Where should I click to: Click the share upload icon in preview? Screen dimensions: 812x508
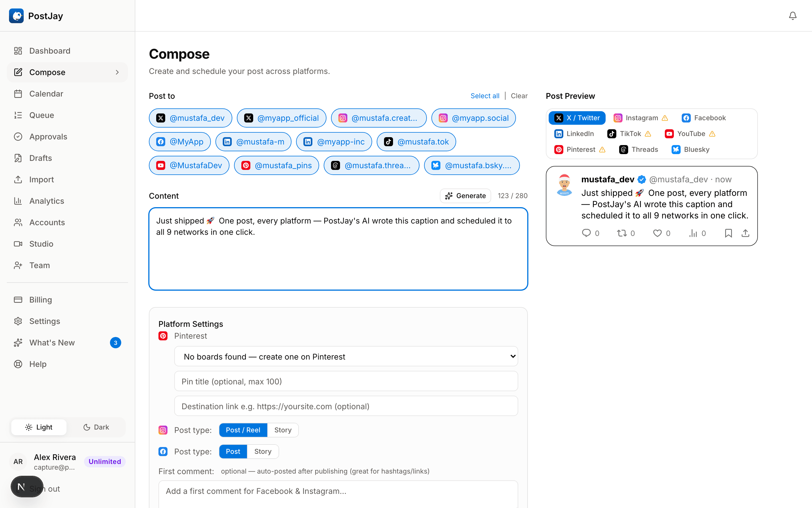point(745,233)
